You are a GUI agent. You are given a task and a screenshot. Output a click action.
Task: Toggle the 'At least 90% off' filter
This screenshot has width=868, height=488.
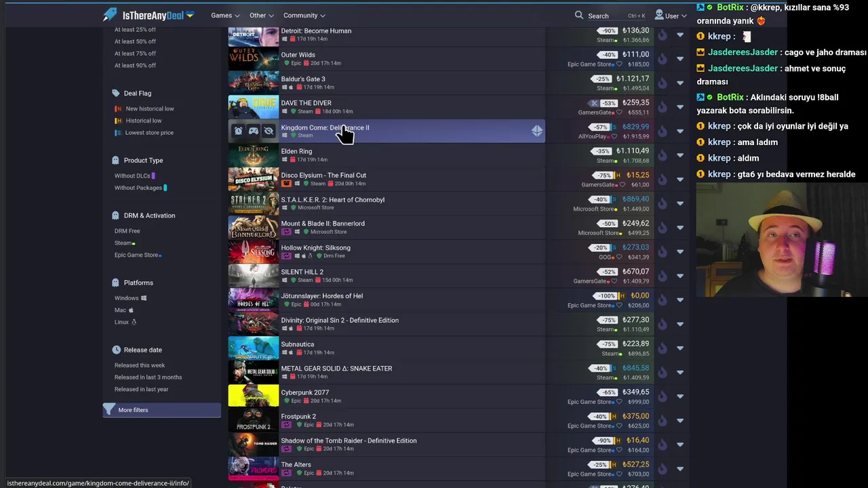coord(135,66)
